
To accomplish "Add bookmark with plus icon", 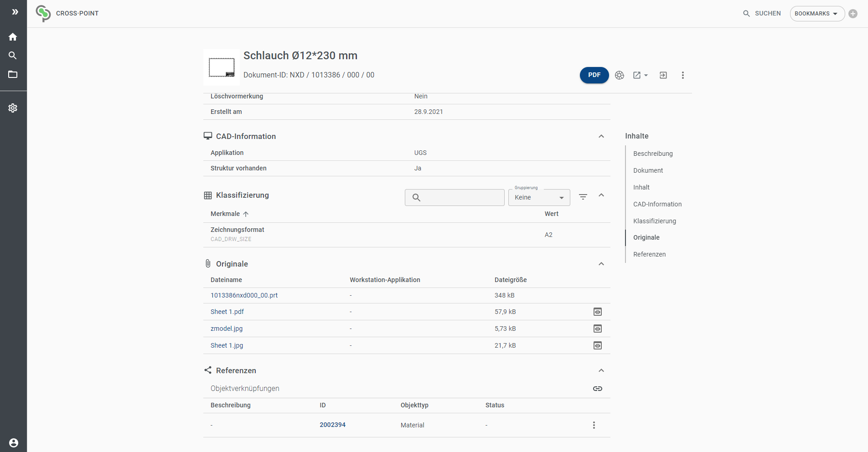I will click(853, 14).
